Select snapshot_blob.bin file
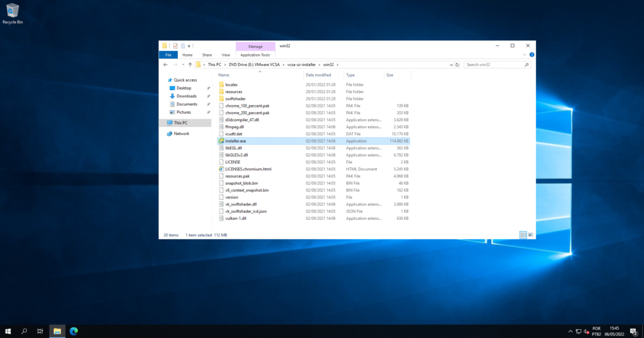 coord(241,183)
